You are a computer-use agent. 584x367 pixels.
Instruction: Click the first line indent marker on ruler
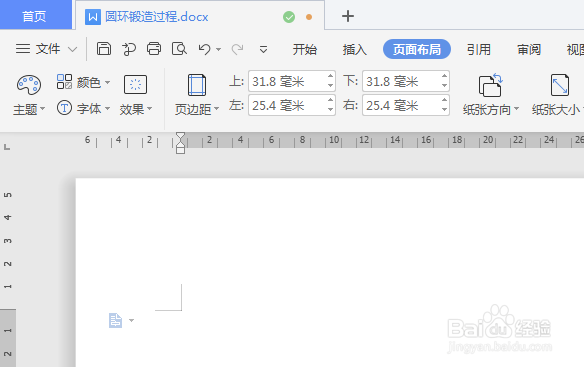pos(180,136)
